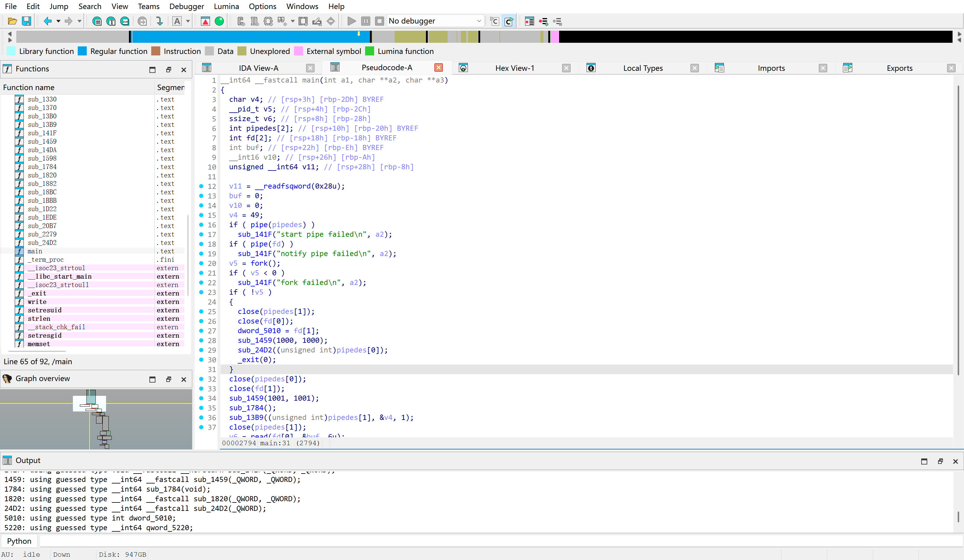Click sub_1784 call on line 35
This screenshot has height=560, width=964.
246,408
